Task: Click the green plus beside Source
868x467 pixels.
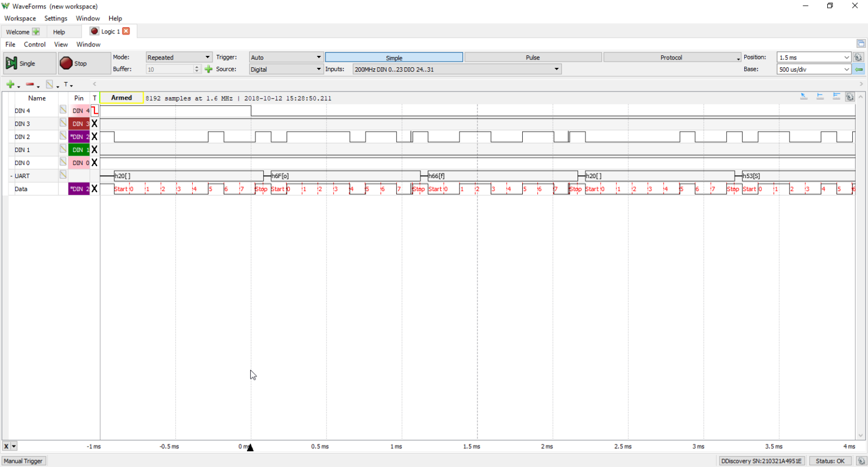Action: [x=209, y=69]
